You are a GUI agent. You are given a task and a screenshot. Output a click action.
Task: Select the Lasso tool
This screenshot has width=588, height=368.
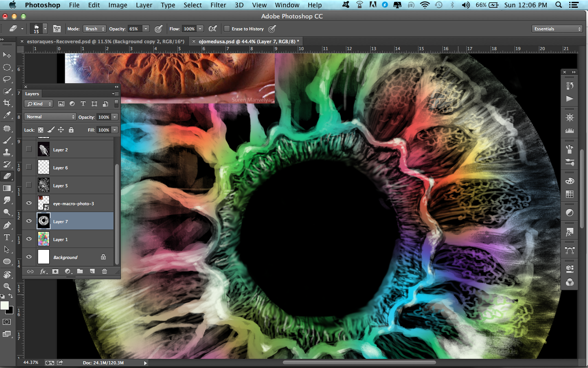tap(7, 79)
